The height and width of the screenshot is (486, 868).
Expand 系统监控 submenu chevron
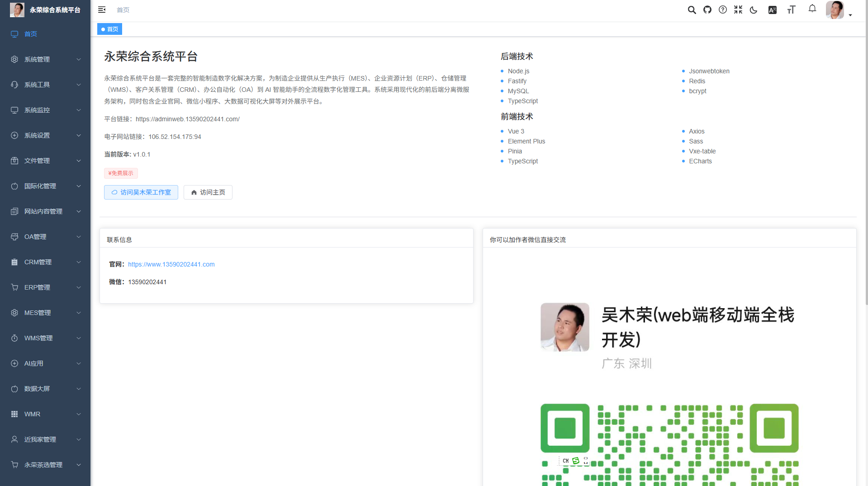[79, 110]
